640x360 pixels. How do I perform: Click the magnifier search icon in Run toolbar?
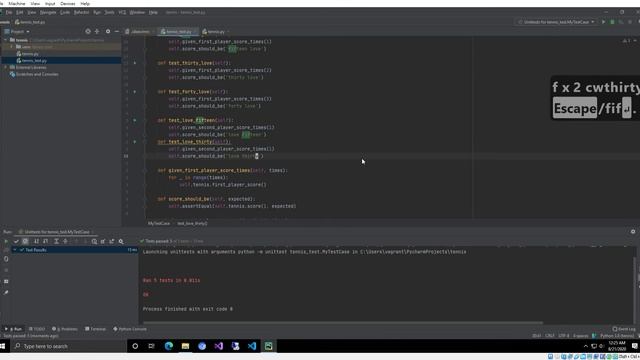(121, 241)
